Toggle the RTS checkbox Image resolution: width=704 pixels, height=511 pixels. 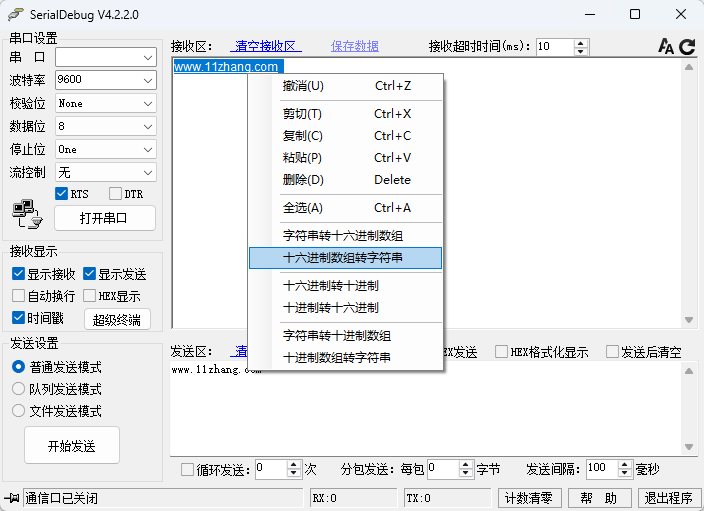coord(62,194)
